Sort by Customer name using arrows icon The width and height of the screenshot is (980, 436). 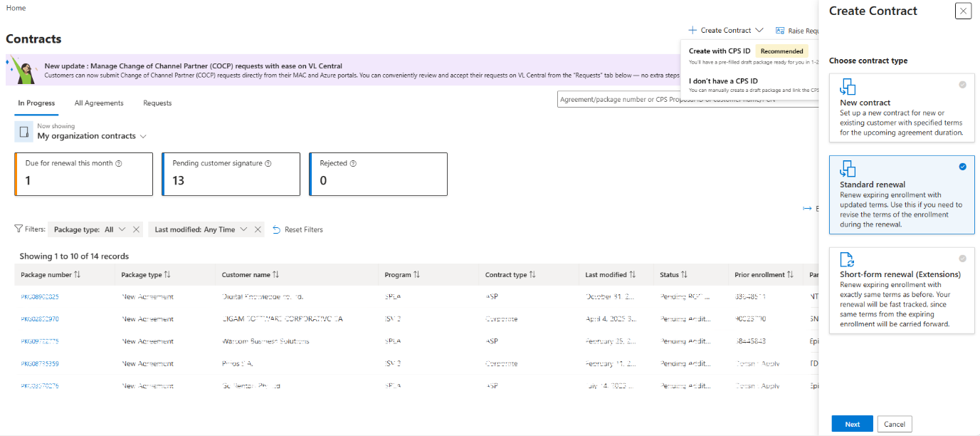275,274
